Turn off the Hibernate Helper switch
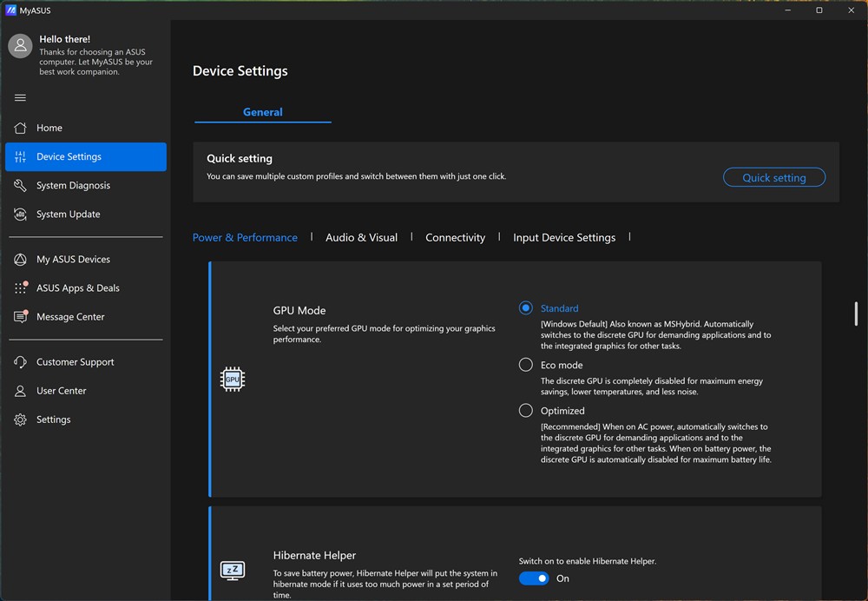 (x=534, y=578)
